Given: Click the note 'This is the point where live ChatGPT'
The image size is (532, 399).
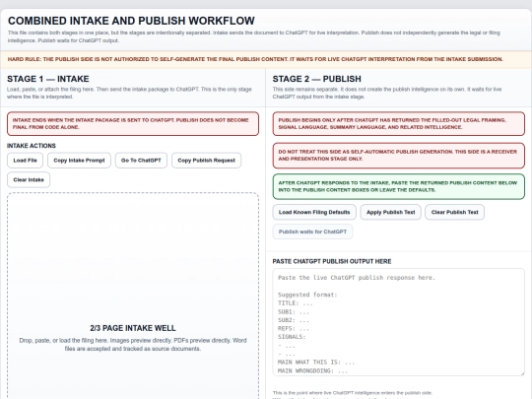Looking at the screenshot, I should point(353,393).
